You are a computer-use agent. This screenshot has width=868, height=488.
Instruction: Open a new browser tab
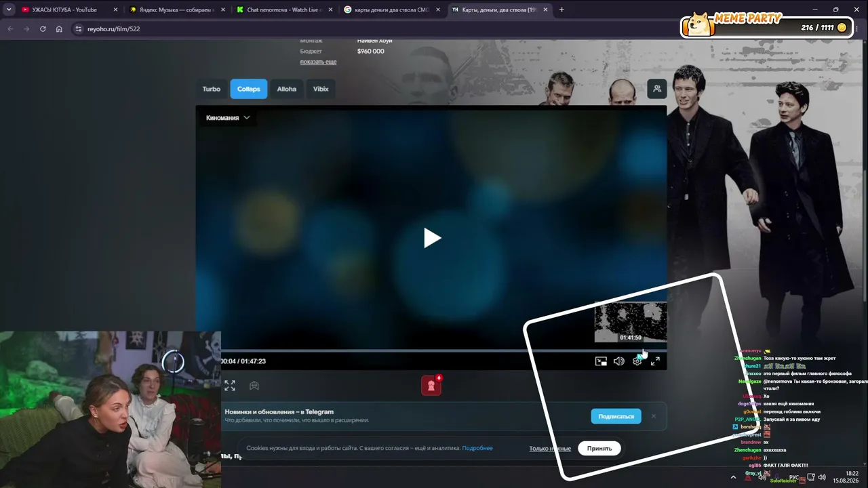pos(561,9)
